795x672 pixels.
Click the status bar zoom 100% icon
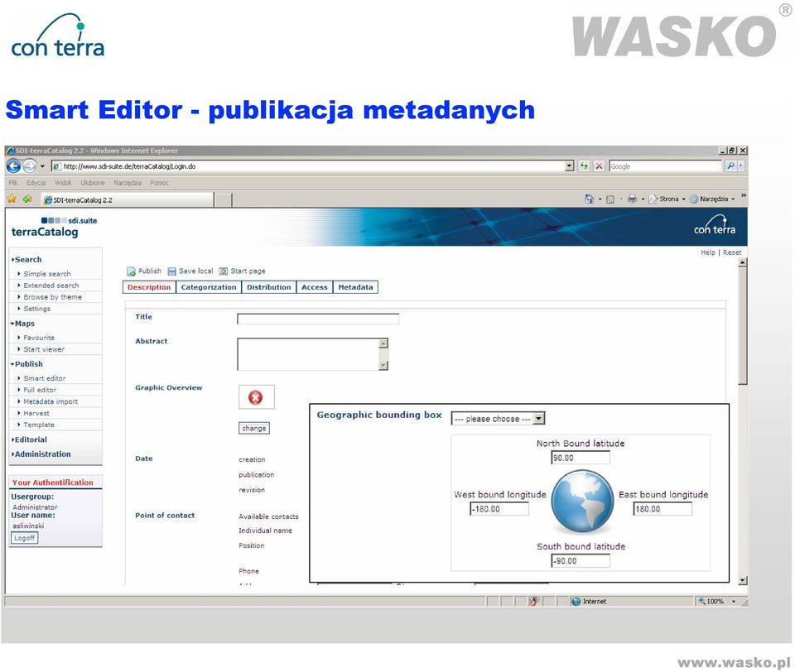(x=701, y=601)
